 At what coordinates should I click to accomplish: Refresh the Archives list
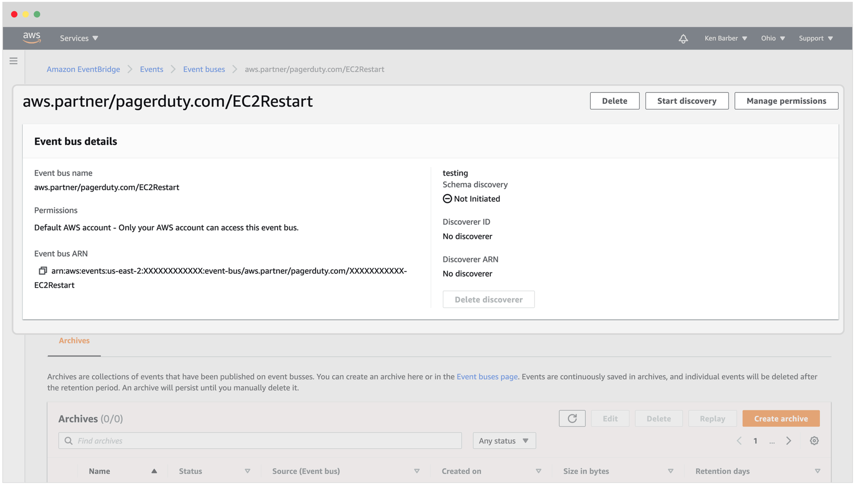572,418
